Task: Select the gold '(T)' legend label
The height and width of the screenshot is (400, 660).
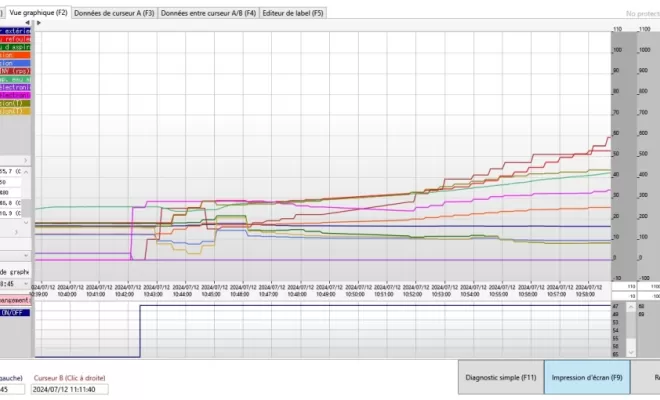Action: [15, 111]
